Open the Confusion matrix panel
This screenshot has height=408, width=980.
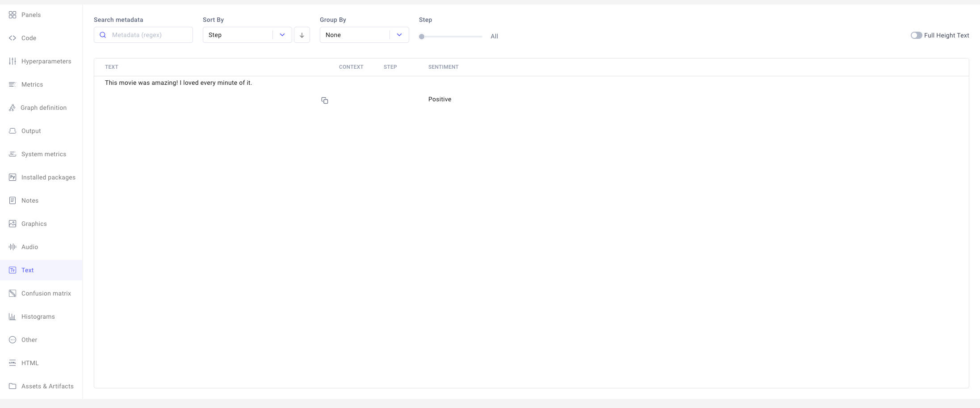[46, 293]
